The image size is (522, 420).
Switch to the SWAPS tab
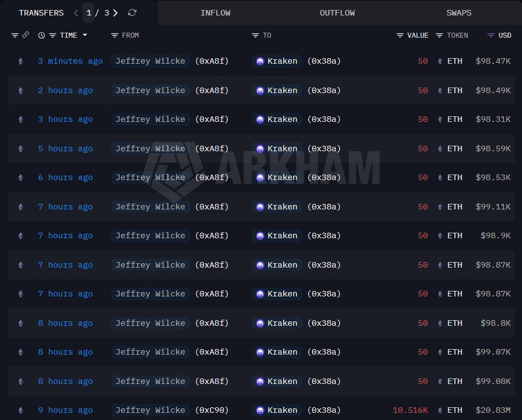pyautogui.click(x=459, y=13)
